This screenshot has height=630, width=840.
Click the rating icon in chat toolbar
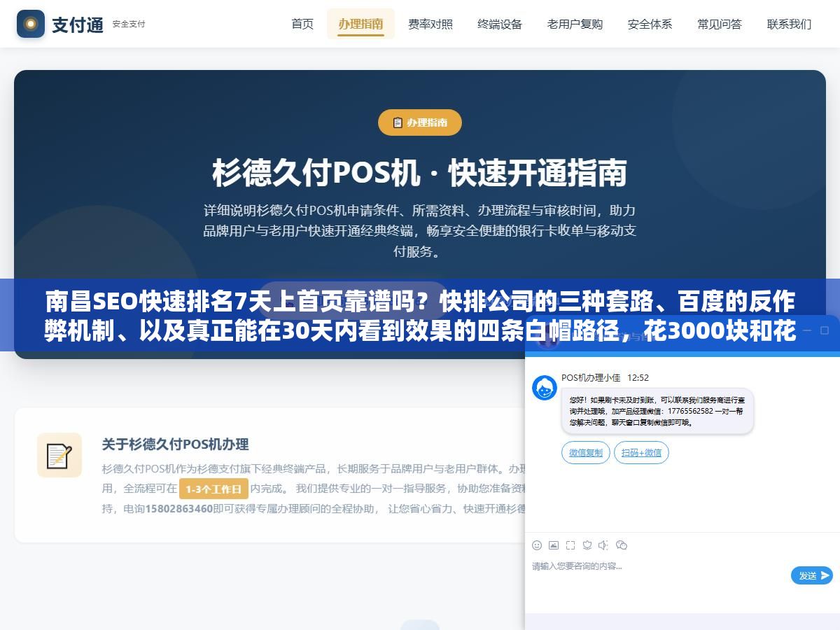tap(587, 545)
